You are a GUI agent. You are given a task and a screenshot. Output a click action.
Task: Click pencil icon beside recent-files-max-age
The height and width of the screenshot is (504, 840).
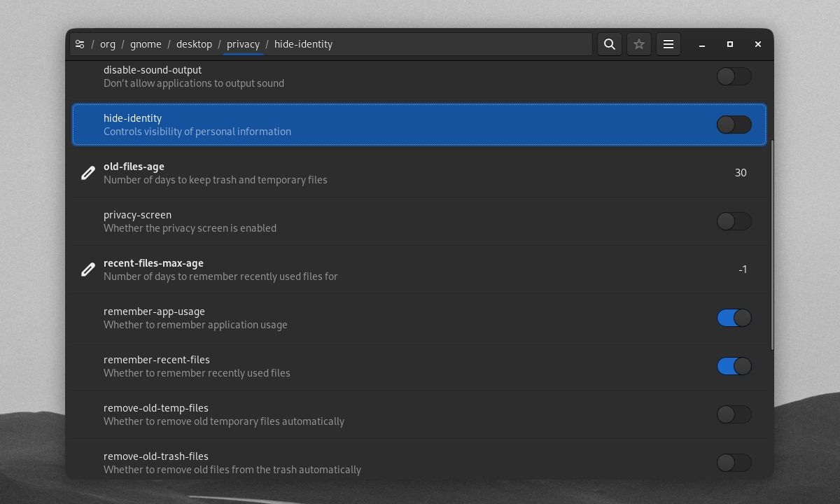coord(88,269)
